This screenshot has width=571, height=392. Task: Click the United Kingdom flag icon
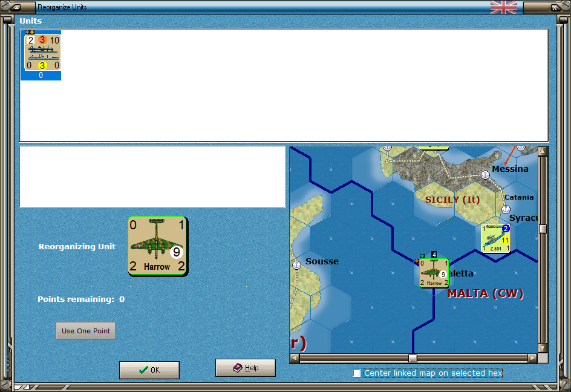[504, 7]
